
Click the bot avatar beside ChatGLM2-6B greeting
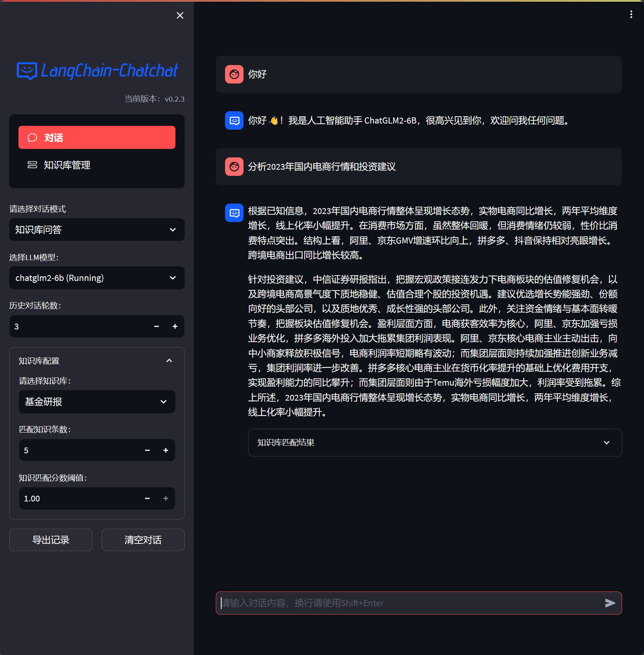click(x=234, y=120)
